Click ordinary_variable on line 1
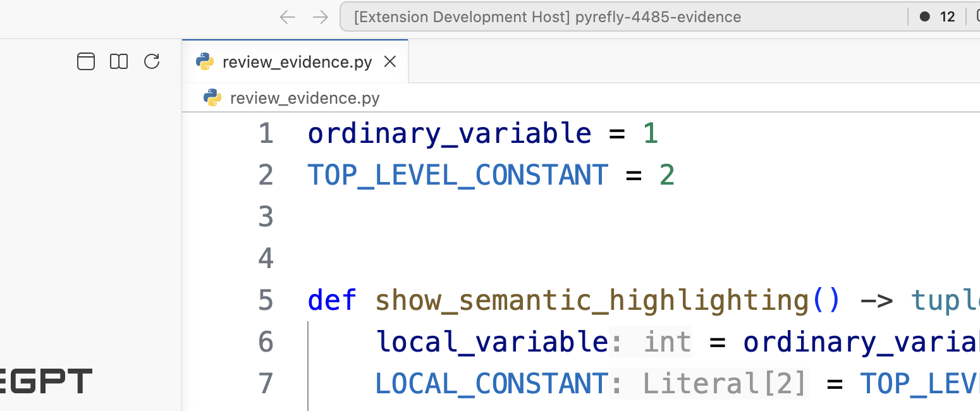980x411 pixels. 450,135
